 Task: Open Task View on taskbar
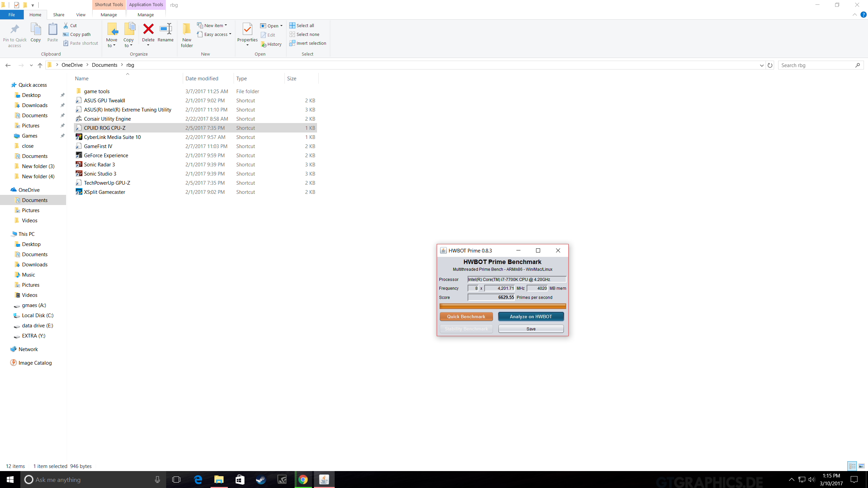(176, 480)
